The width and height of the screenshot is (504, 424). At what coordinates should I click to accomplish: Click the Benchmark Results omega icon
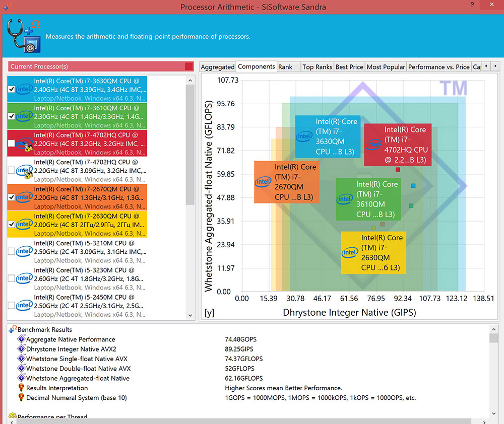[13, 329]
